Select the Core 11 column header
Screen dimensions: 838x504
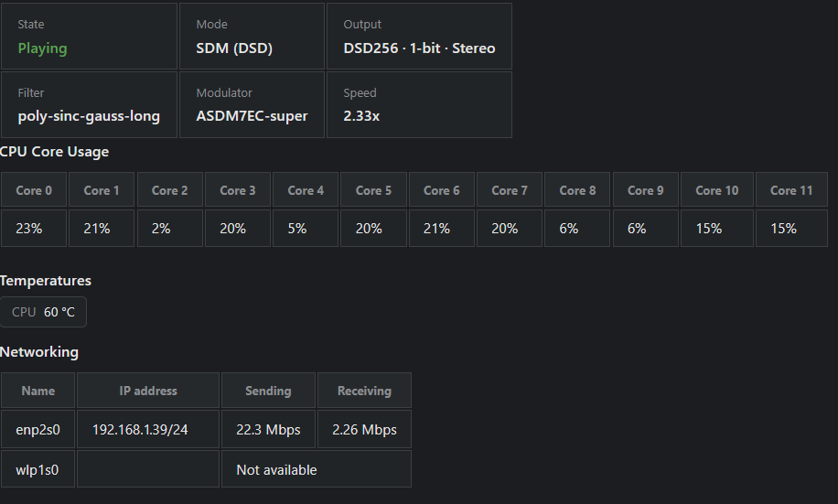791,189
